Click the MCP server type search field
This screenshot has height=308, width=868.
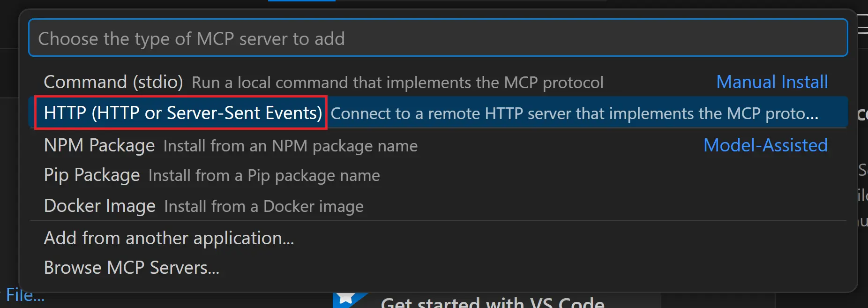[438, 38]
